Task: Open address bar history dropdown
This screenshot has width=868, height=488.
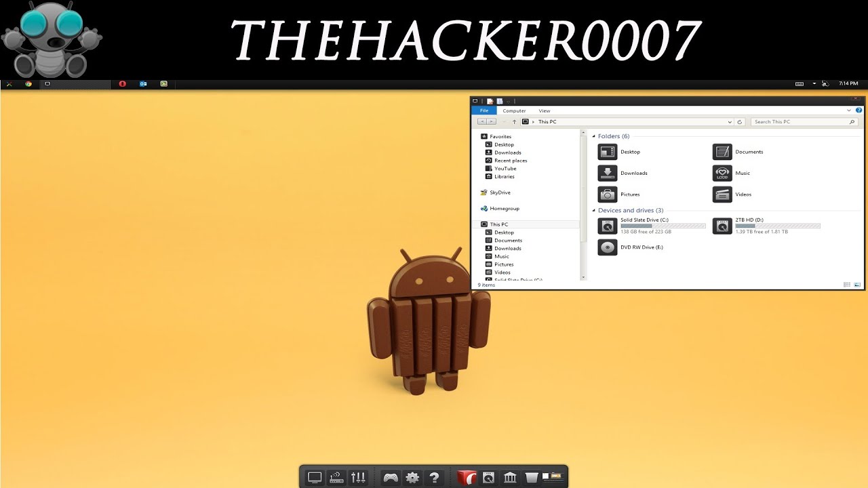Action: [x=730, y=122]
